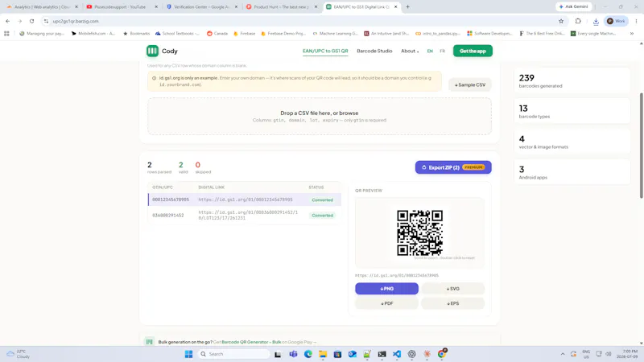This screenshot has height=362, width=644.
Task: Open the browser Extensions menu
Action: point(578,21)
